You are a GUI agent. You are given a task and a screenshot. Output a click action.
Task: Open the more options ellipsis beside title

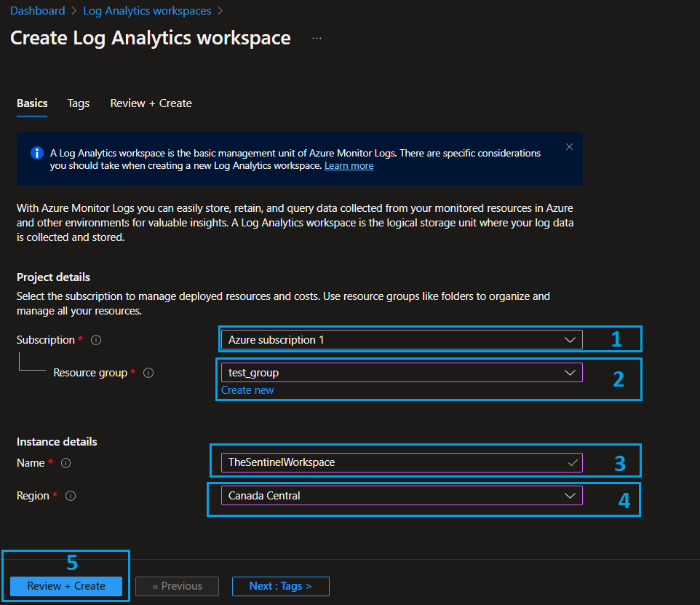pos(317,39)
